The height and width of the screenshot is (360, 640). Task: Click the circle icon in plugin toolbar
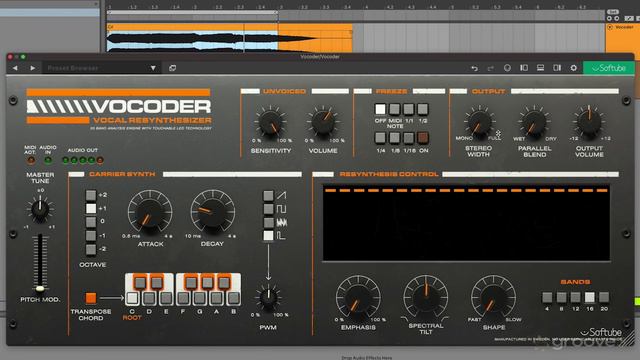[507, 68]
